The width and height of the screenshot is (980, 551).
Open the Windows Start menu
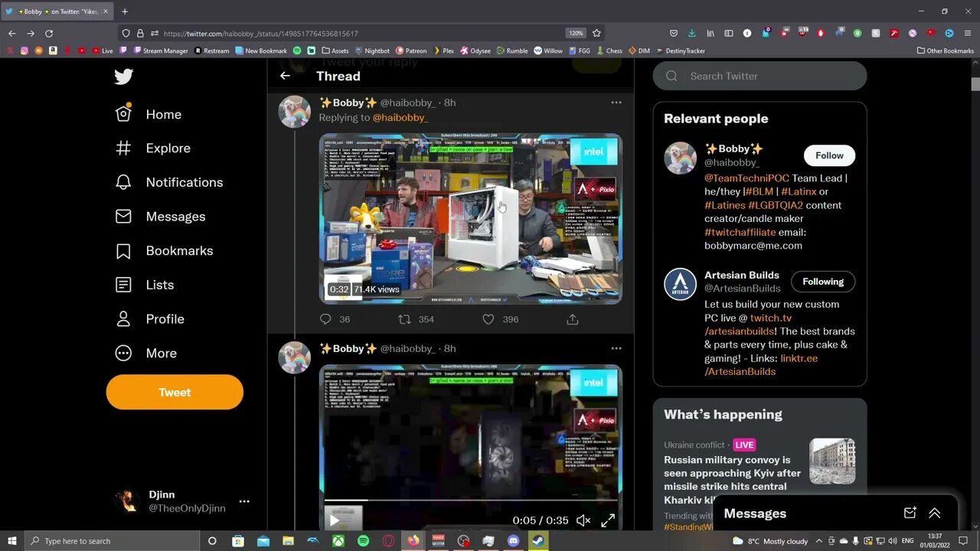click(x=12, y=541)
